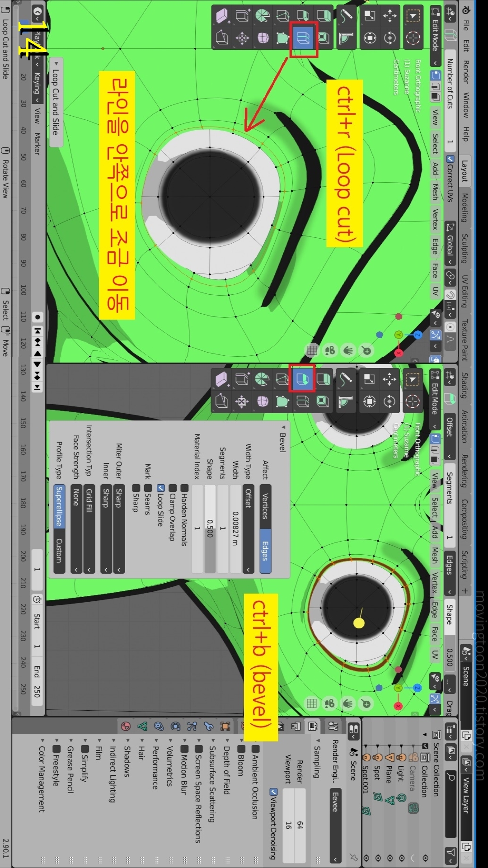The width and height of the screenshot is (488, 868).
Task: Click the Shape 0.500 slider in Bevel viewport header
Action: click(450, 634)
